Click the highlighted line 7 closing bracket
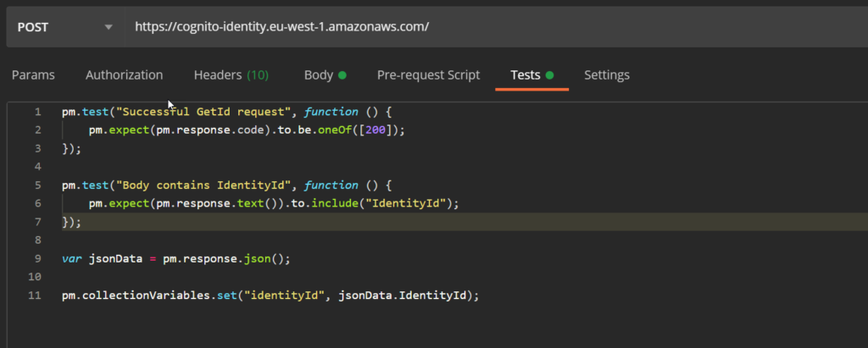The width and height of the screenshot is (868, 348). point(71,222)
